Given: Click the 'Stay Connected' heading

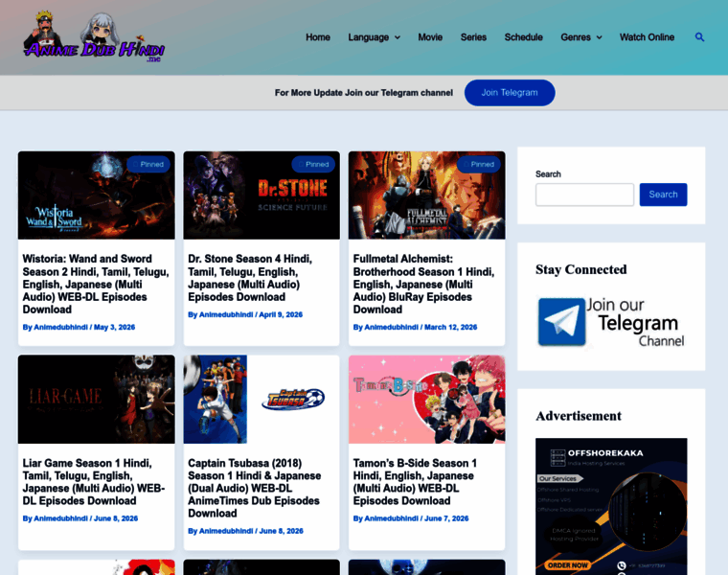Looking at the screenshot, I should coord(580,270).
